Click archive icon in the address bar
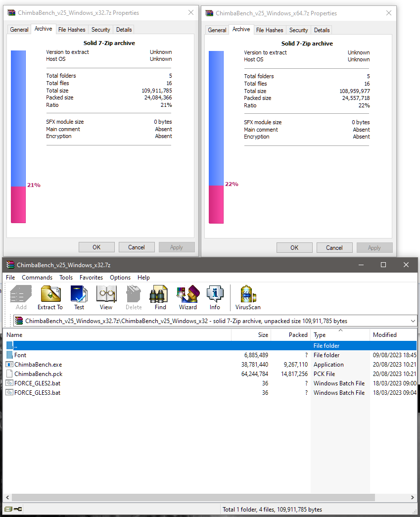420x517 pixels. (x=19, y=321)
